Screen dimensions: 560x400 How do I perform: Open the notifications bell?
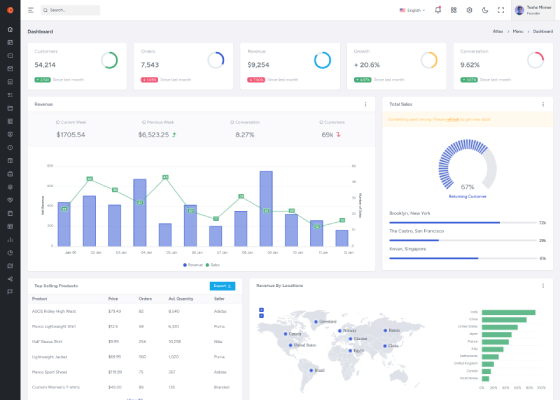(x=438, y=10)
